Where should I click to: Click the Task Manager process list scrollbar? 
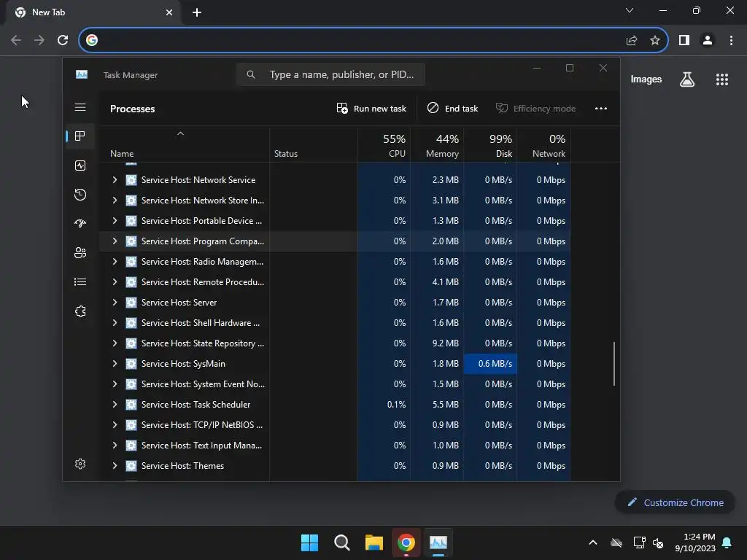click(x=614, y=364)
